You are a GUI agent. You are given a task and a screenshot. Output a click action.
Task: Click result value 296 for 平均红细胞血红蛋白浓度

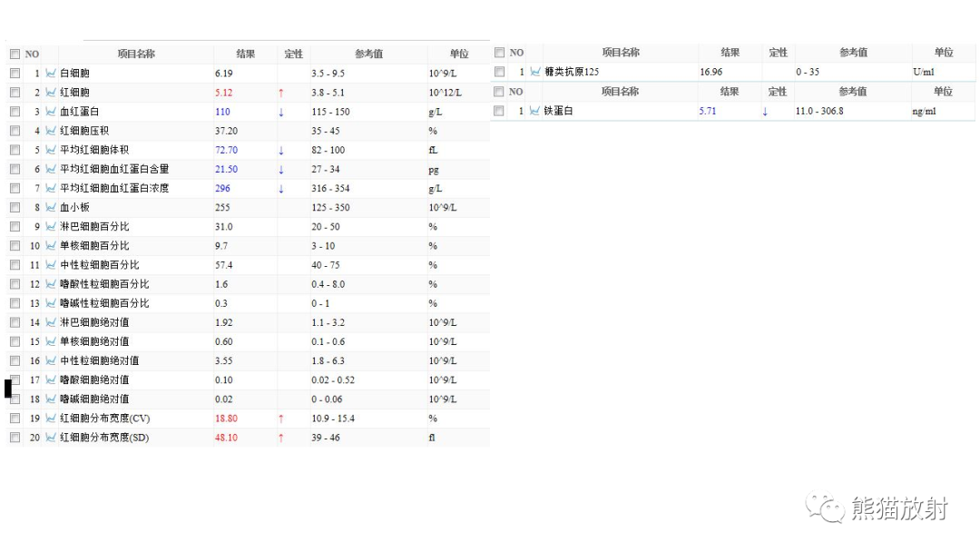pos(222,188)
